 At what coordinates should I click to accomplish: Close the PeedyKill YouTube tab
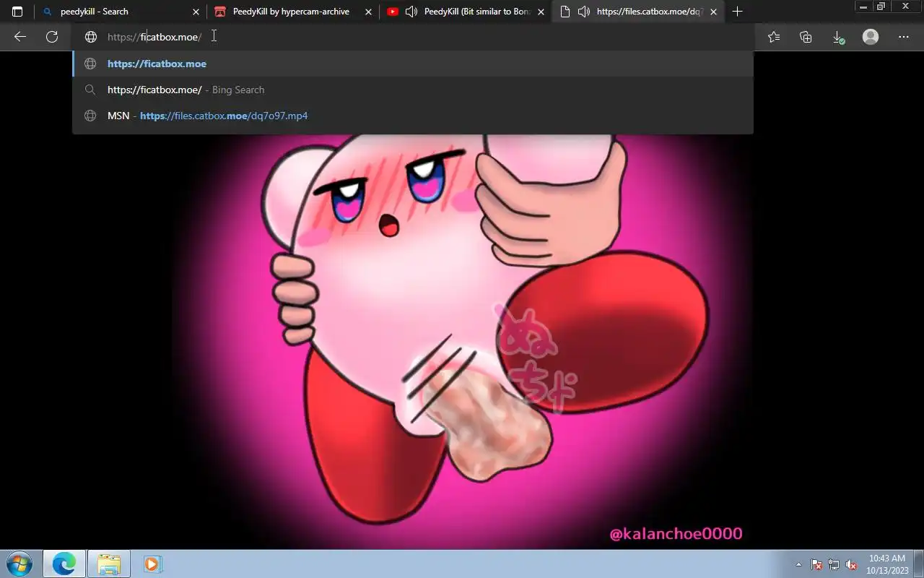click(541, 12)
